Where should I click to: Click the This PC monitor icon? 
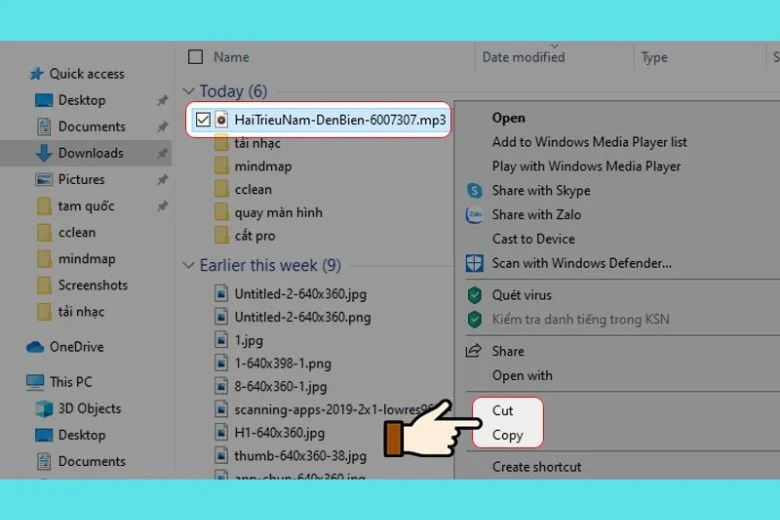(35, 382)
